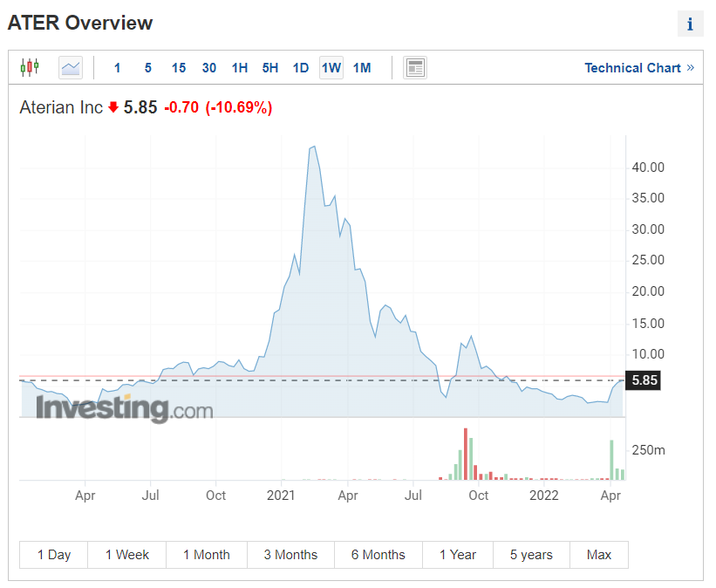Show the 1 Day time range
The height and width of the screenshot is (588, 716).
(54, 555)
